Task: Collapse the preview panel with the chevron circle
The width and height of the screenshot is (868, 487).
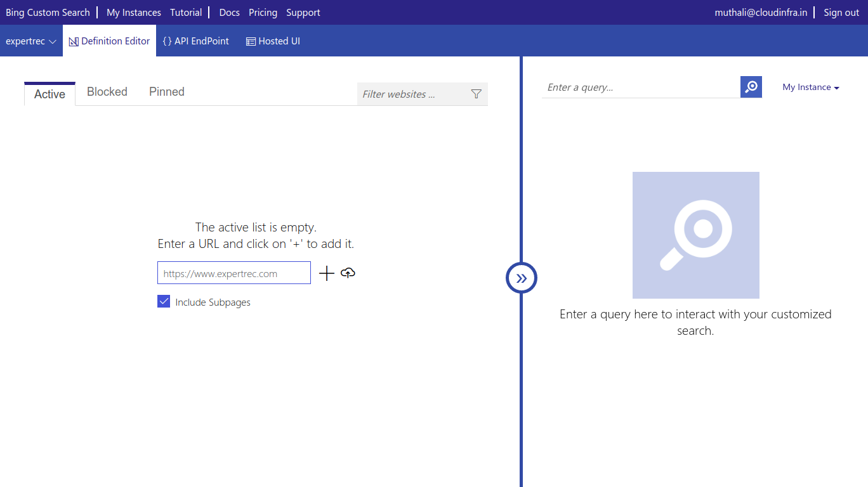Action: pos(521,277)
